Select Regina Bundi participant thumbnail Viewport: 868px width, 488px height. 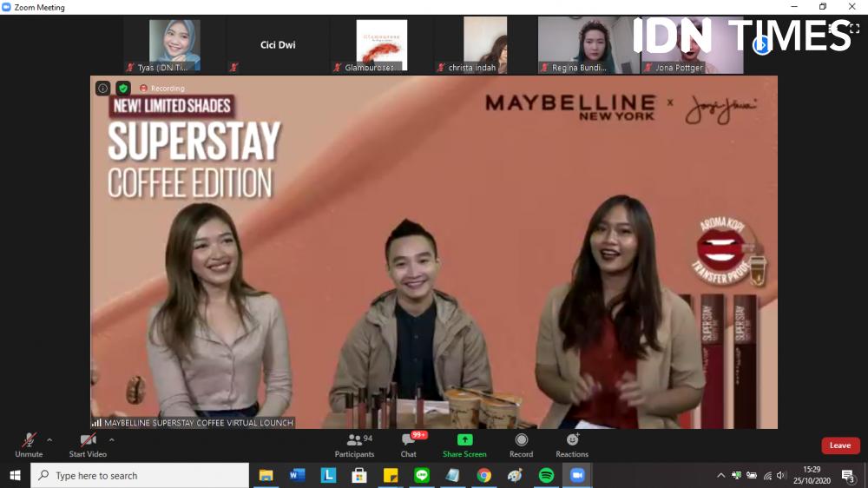point(589,45)
